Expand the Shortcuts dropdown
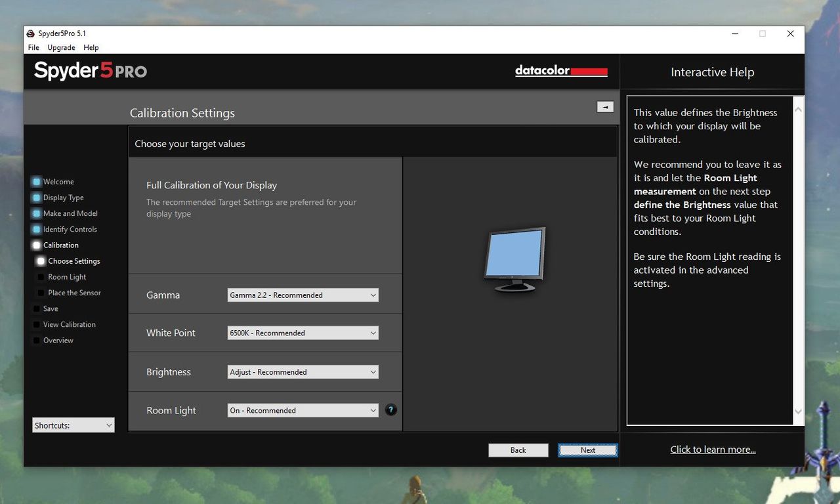The height and width of the screenshot is (504, 840). [73, 425]
